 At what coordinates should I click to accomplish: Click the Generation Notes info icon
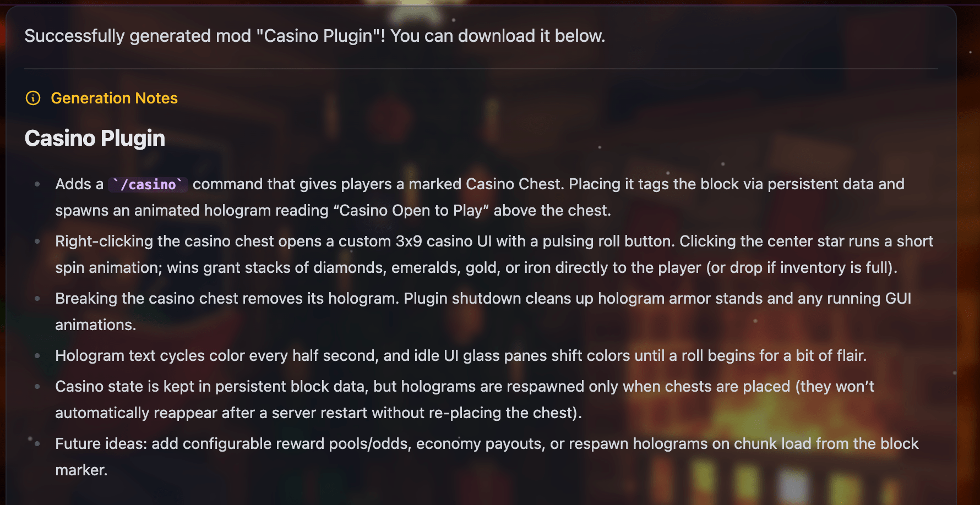point(33,98)
